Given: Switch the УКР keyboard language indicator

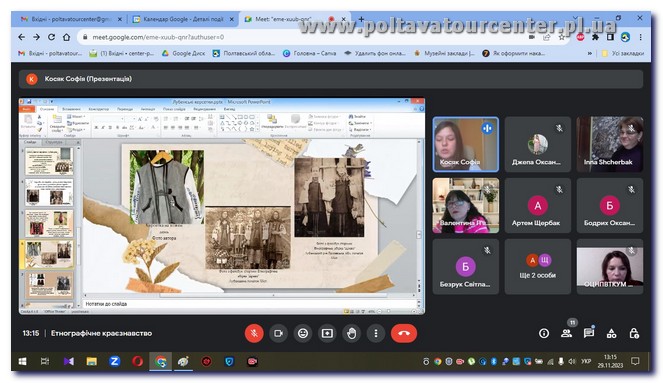Looking at the screenshot, I should [586, 361].
